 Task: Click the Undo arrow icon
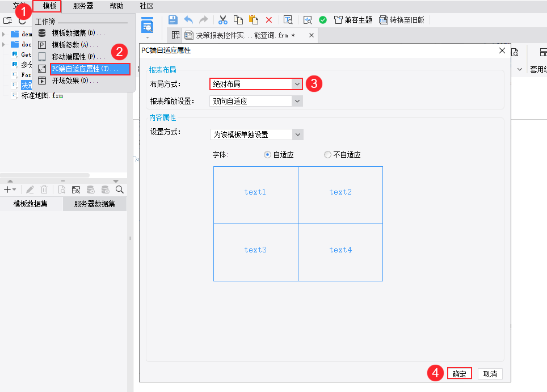click(188, 20)
